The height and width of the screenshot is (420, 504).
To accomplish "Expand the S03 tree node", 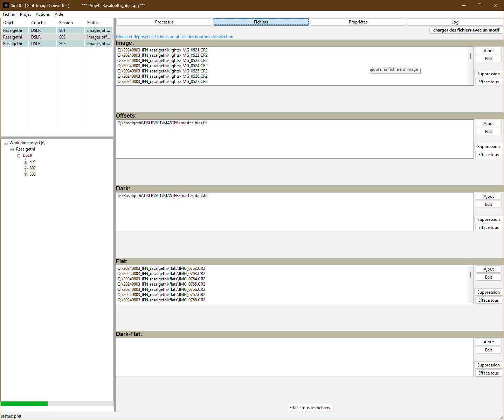I will (x=26, y=175).
